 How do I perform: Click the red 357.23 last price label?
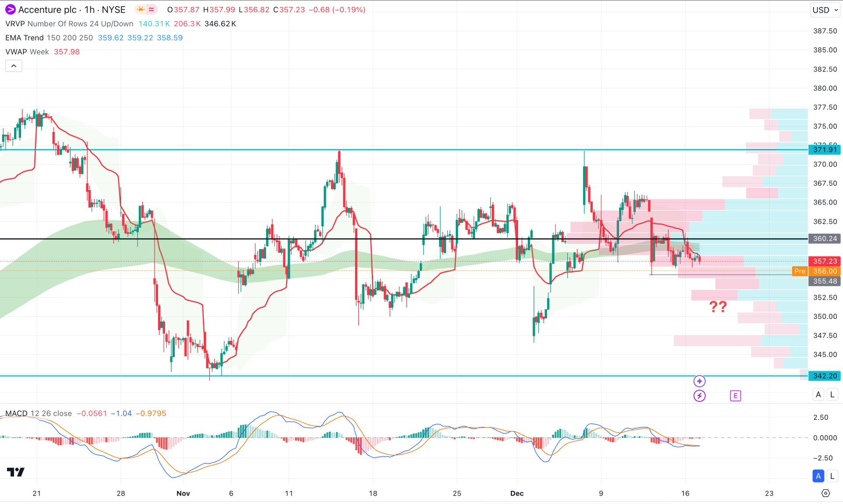click(825, 261)
